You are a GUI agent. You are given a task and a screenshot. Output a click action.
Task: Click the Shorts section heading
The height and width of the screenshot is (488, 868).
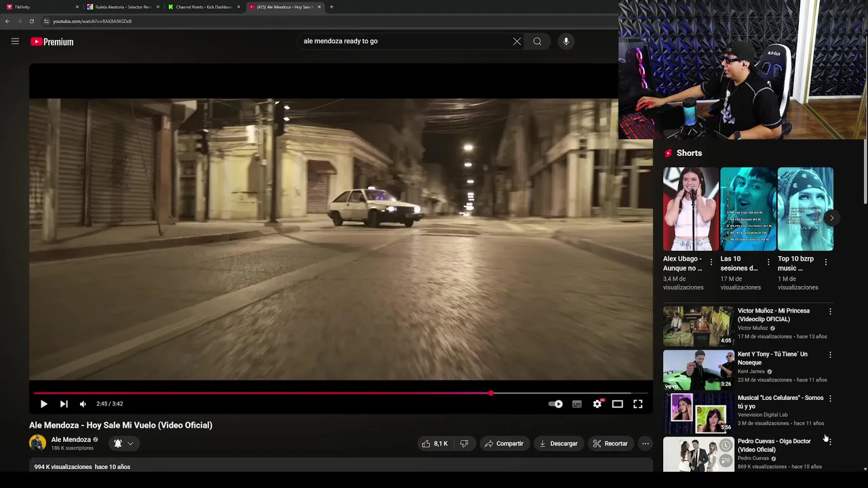(689, 153)
